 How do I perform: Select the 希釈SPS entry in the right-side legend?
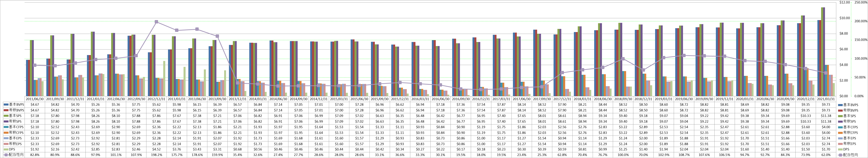tap(847, 121)
